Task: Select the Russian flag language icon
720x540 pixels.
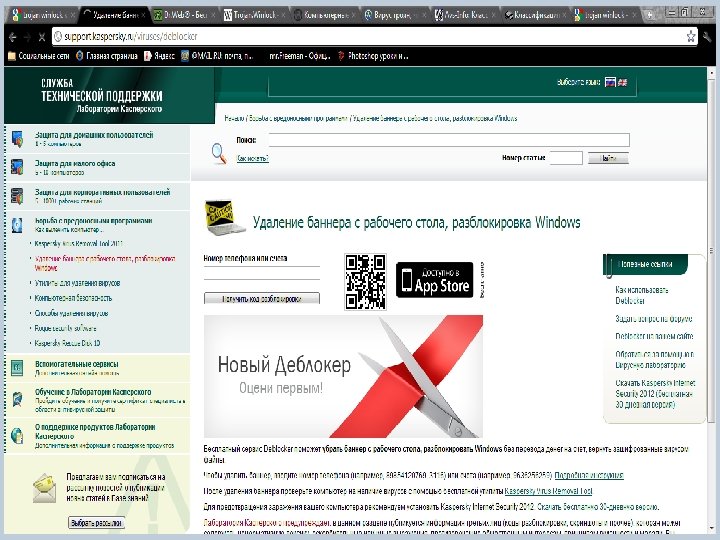Action: (610, 82)
